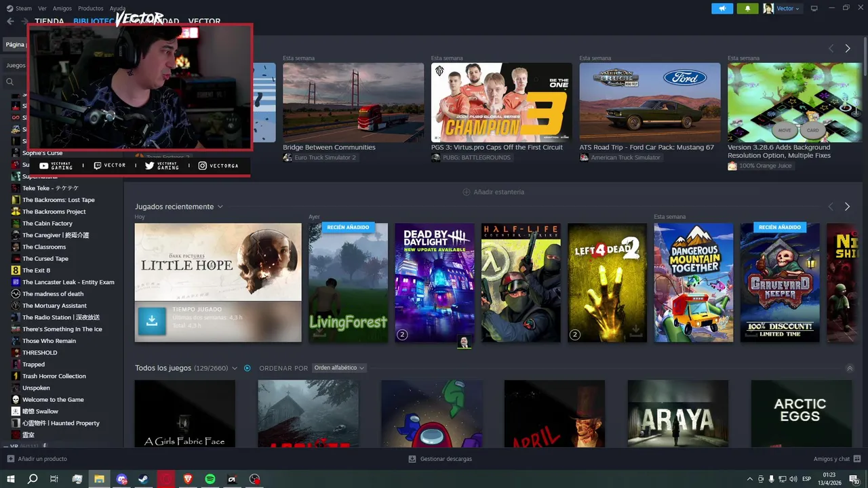Screen dimensions: 868x488
Task: Click the Big Picture mode monitor icon
Action: [x=814, y=8]
